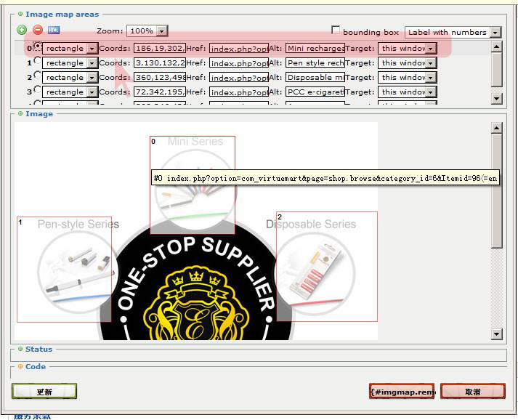Expand the Code section header

pyautogui.click(x=32, y=367)
